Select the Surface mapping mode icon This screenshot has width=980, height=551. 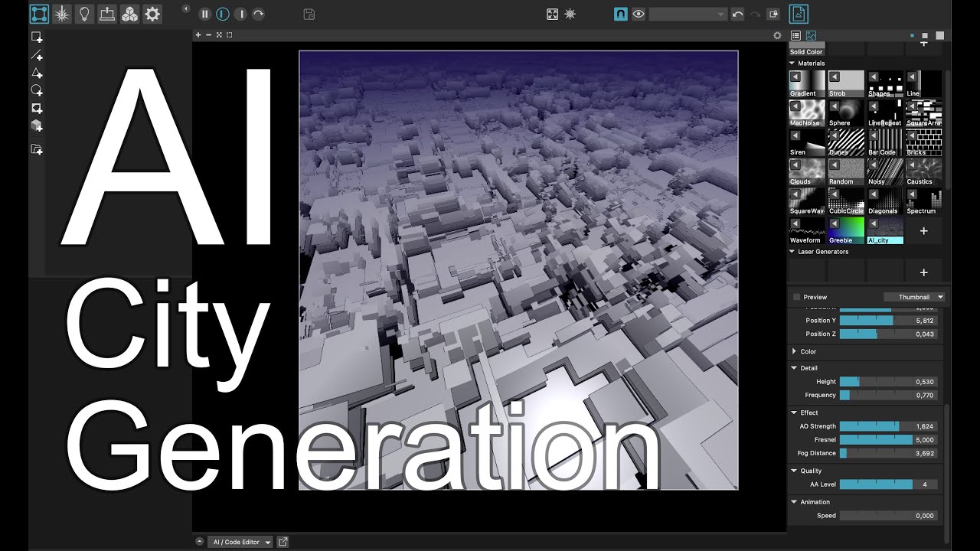coord(39,14)
